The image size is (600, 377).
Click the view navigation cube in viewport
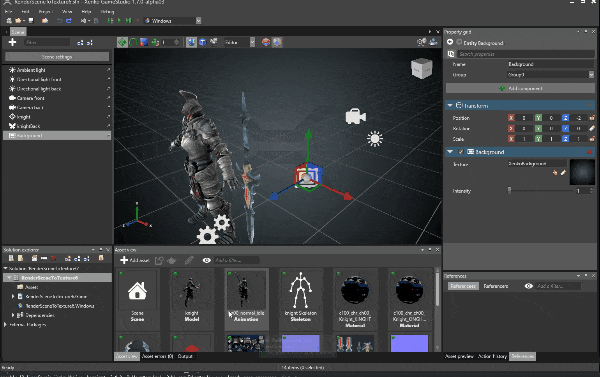pos(422,69)
